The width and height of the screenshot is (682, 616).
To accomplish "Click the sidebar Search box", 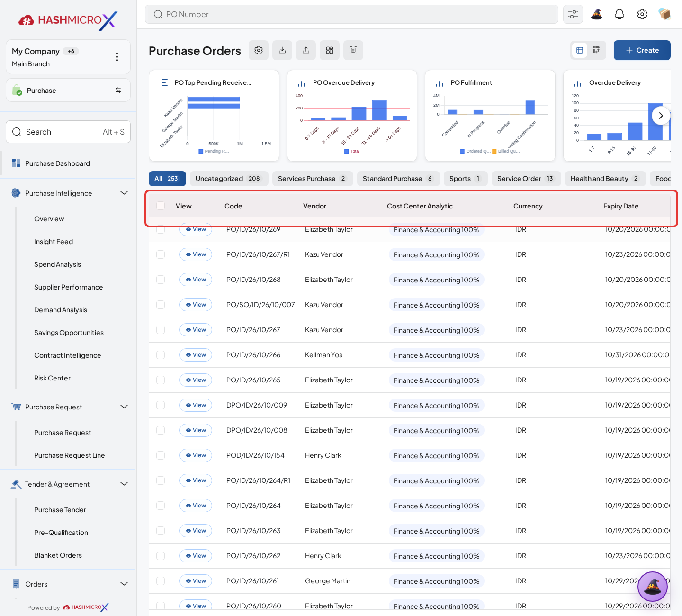I will pyautogui.click(x=68, y=132).
